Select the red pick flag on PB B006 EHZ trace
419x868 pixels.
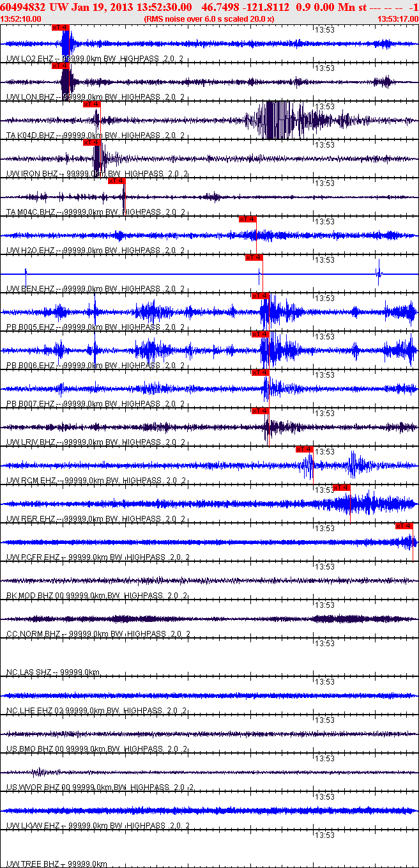click(260, 334)
